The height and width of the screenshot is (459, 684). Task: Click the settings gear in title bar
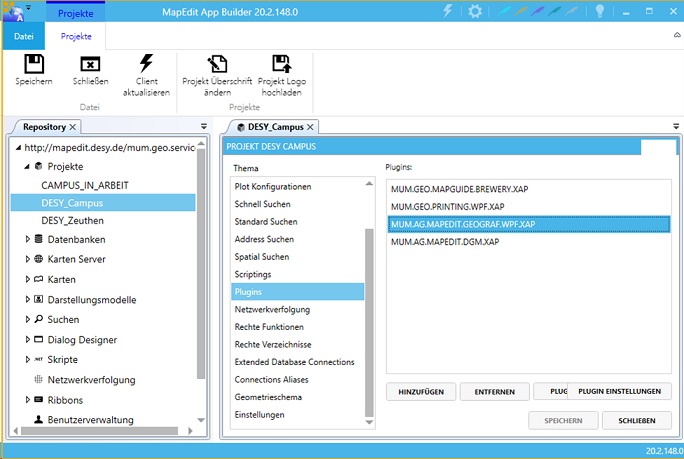pyautogui.click(x=475, y=12)
